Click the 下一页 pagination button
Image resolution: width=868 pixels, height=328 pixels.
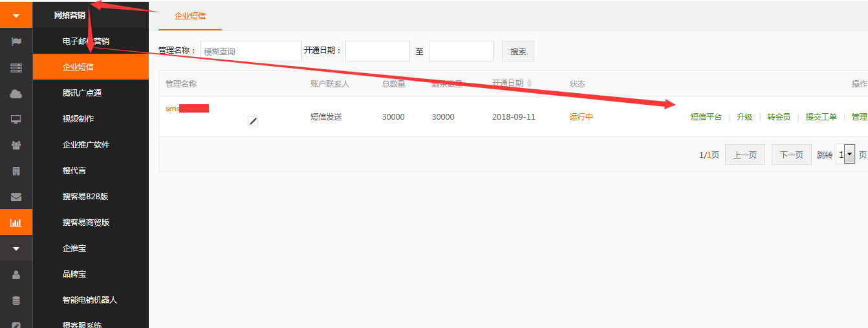pyautogui.click(x=791, y=155)
